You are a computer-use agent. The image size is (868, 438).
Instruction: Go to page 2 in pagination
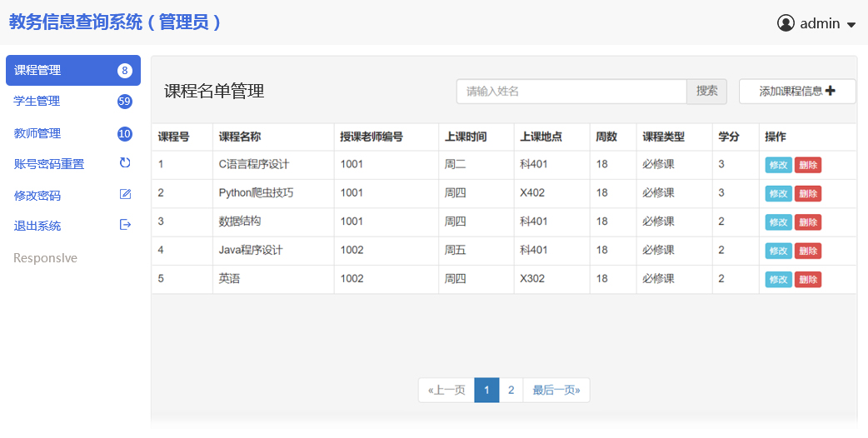[x=511, y=390]
